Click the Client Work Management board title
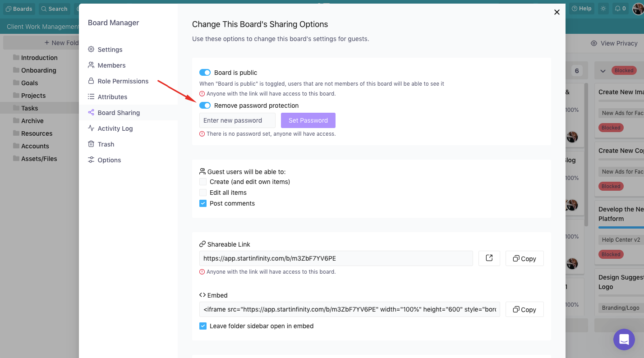The height and width of the screenshot is (358, 644). pos(43,27)
